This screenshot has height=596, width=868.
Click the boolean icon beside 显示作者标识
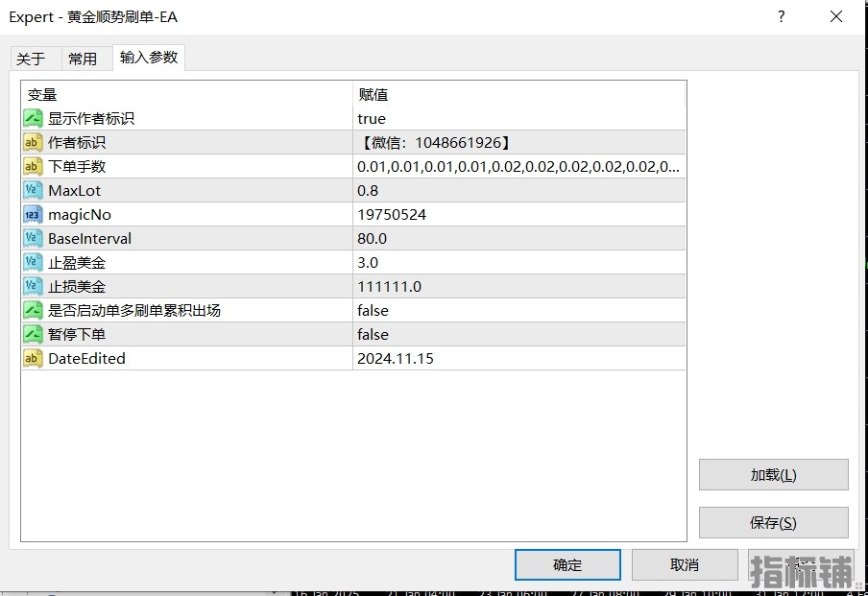(x=33, y=118)
